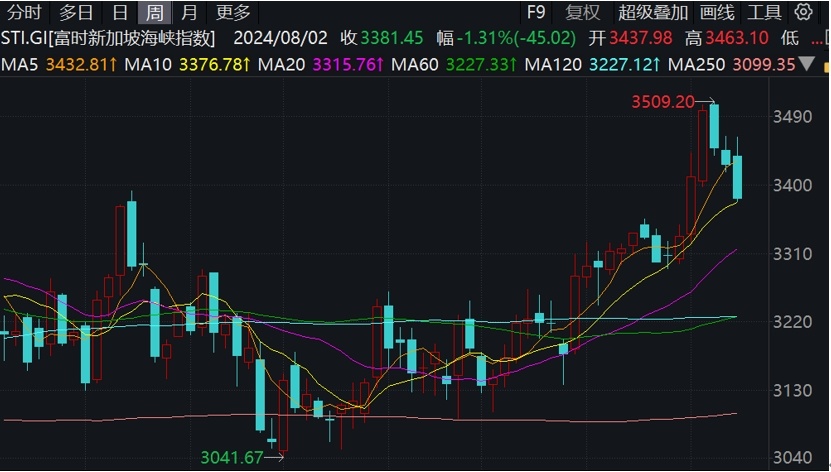Click the 3310 price axis label

[x=792, y=254]
